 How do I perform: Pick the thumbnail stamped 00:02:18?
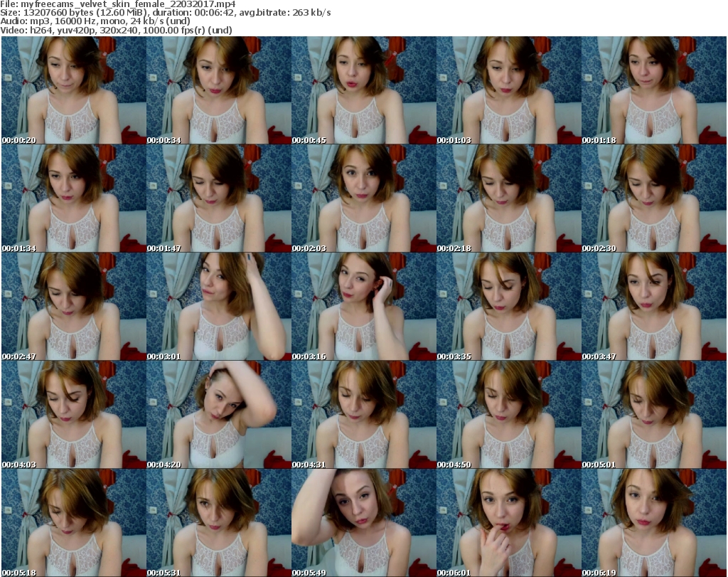(x=509, y=198)
